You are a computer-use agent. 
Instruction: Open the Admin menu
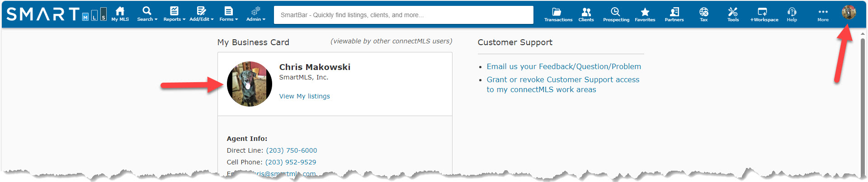coord(255,14)
